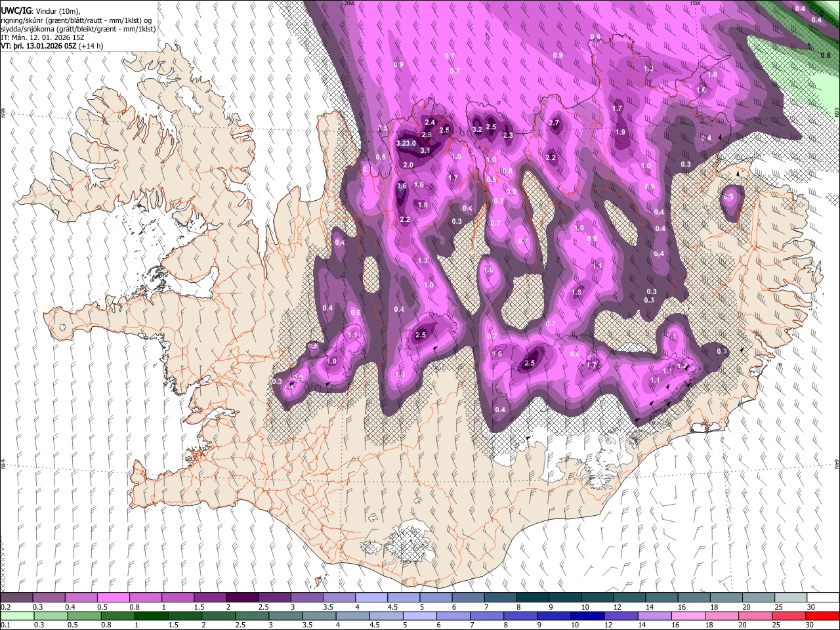Click the 'slydda/snjókoma (grátt/bleikt/grænt - mm/1klst)' line
The image size is (840, 630).
tap(78, 29)
